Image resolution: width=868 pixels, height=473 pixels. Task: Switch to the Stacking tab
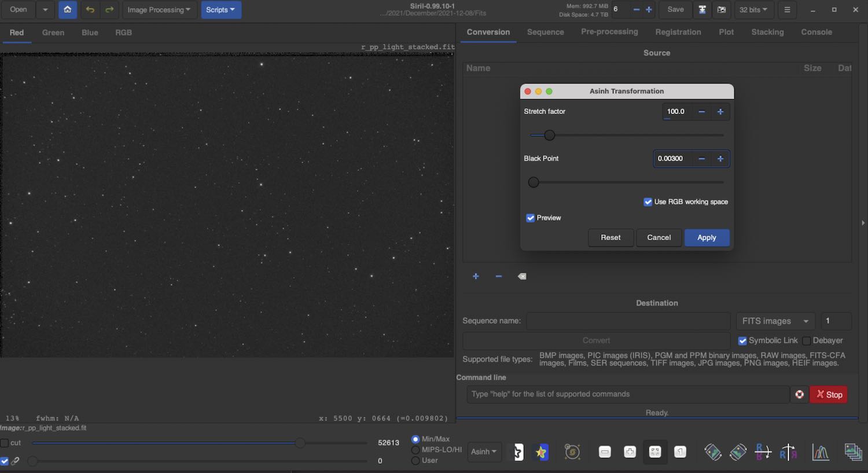click(767, 32)
